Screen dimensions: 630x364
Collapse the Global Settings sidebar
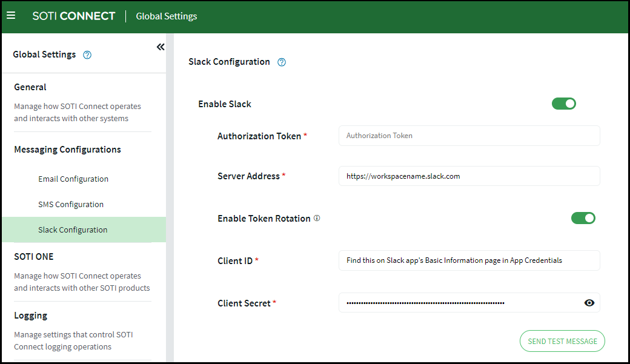pyautogui.click(x=161, y=47)
